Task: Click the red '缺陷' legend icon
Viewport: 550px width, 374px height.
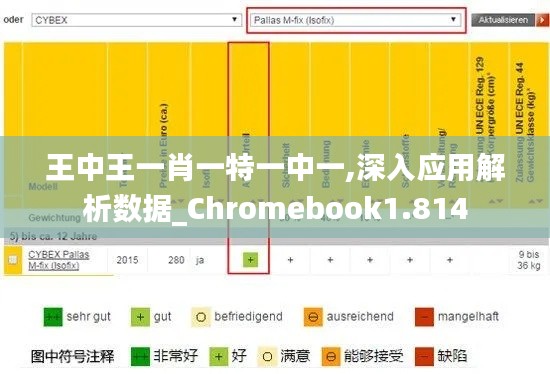Action: pos(424,356)
